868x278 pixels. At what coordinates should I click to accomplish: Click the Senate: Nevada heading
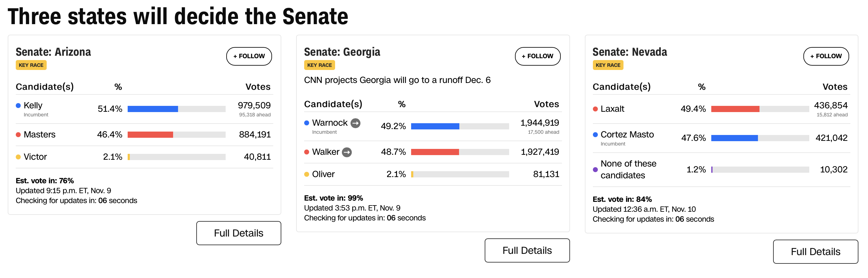coord(629,52)
